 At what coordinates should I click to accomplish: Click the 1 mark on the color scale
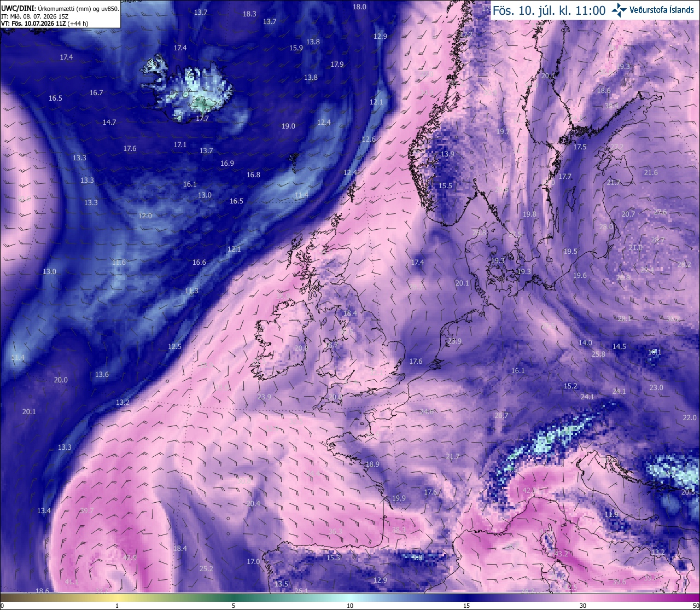(x=117, y=606)
